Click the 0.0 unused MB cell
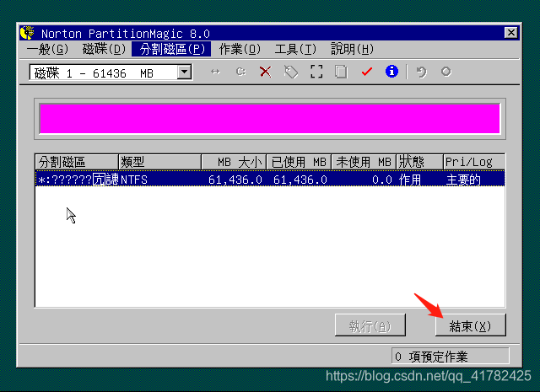The height and width of the screenshot is (392, 540). [x=382, y=180]
